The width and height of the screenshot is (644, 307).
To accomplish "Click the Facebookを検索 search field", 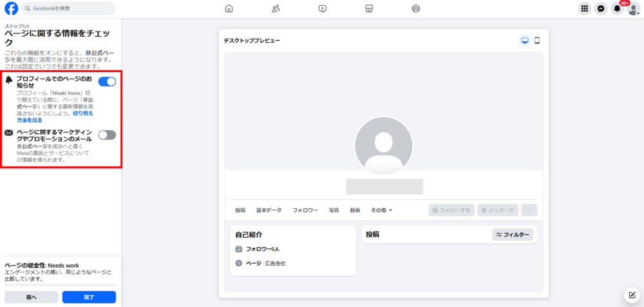I will 68,8.
